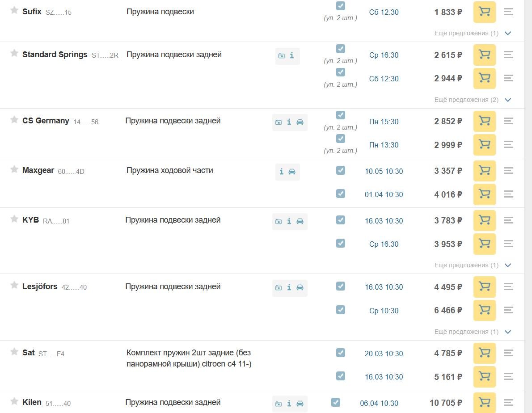Toggle checkbox on KYB 16.03 10:30 offer
Screen dimensions: 532x413
click(341, 220)
